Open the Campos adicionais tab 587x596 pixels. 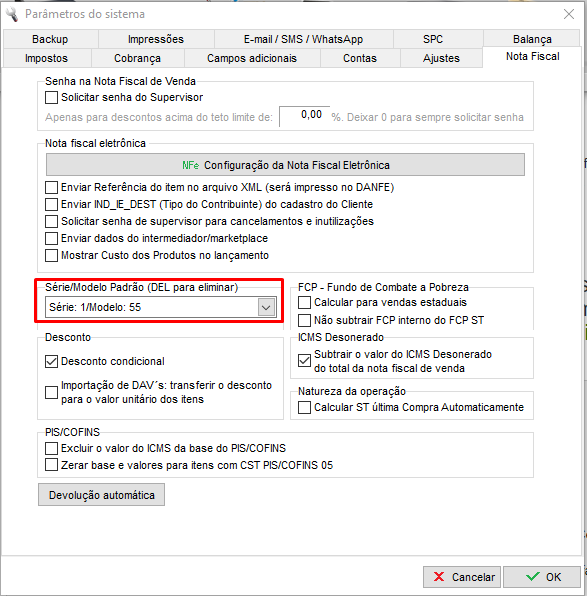tap(252, 58)
